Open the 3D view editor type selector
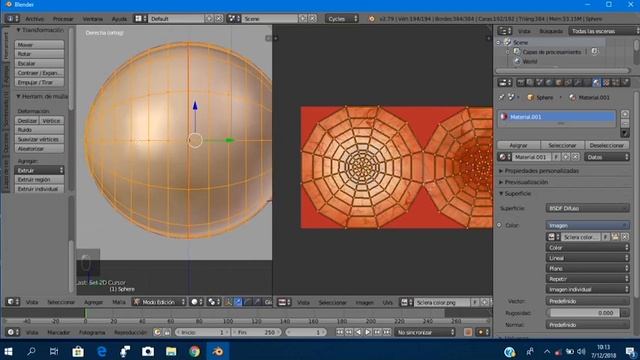The width and height of the screenshot is (640, 360). point(12,302)
